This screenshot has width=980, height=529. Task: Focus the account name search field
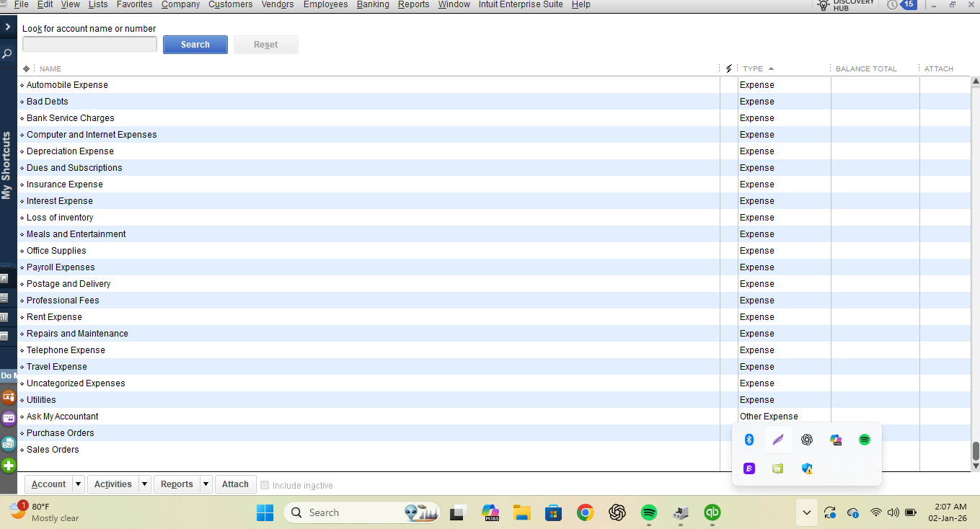[89, 44]
